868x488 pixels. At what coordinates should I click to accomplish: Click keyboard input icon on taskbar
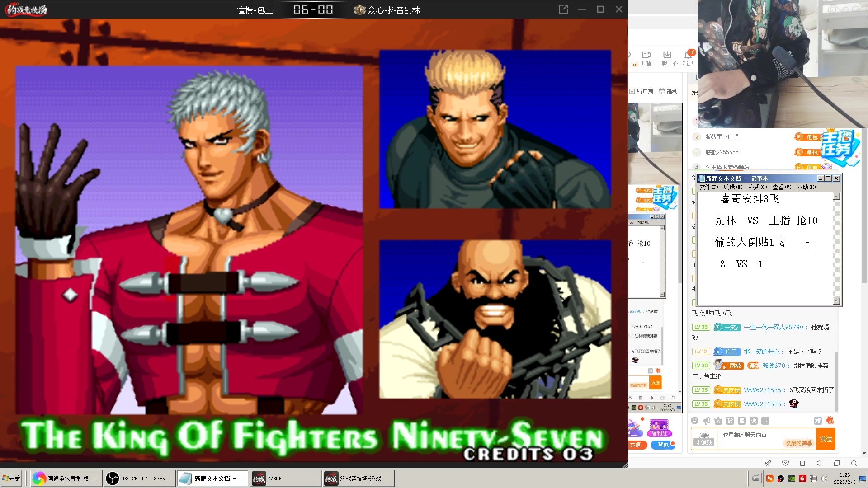[x=756, y=478]
